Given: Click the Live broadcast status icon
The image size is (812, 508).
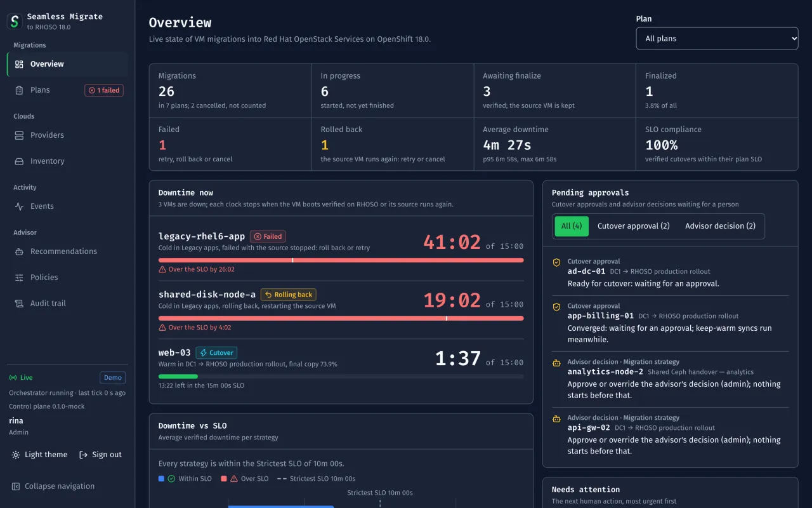Looking at the screenshot, I should (13, 378).
